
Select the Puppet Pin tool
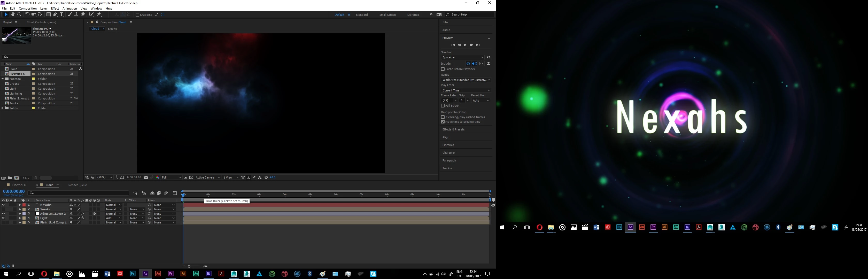tap(99, 14)
